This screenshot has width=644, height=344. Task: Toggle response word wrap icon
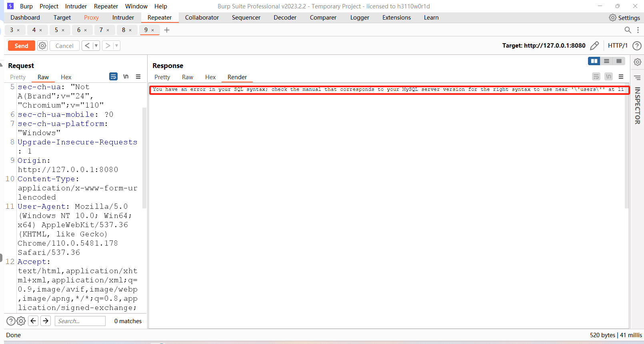click(x=596, y=76)
